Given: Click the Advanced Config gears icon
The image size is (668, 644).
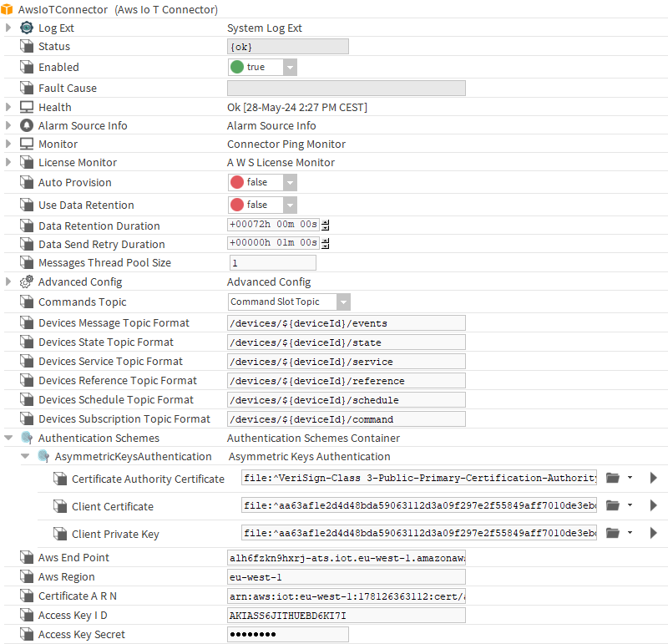Looking at the screenshot, I should click(x=27, y=281).
